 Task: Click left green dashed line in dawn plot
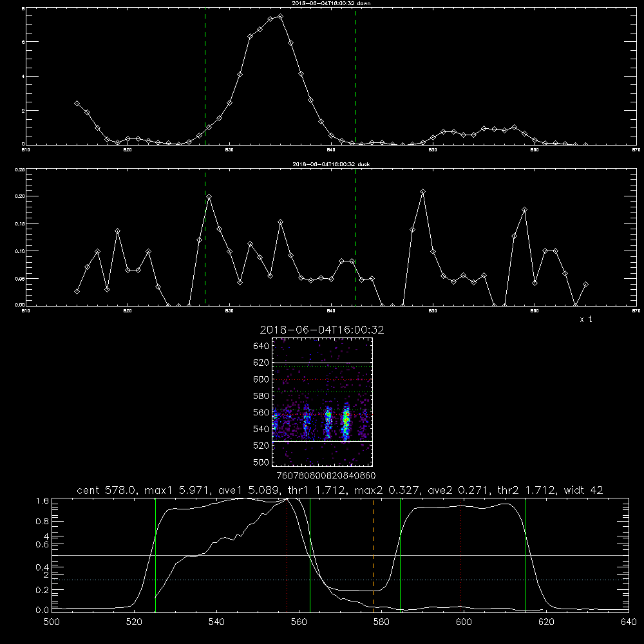(x=205, y=77)
